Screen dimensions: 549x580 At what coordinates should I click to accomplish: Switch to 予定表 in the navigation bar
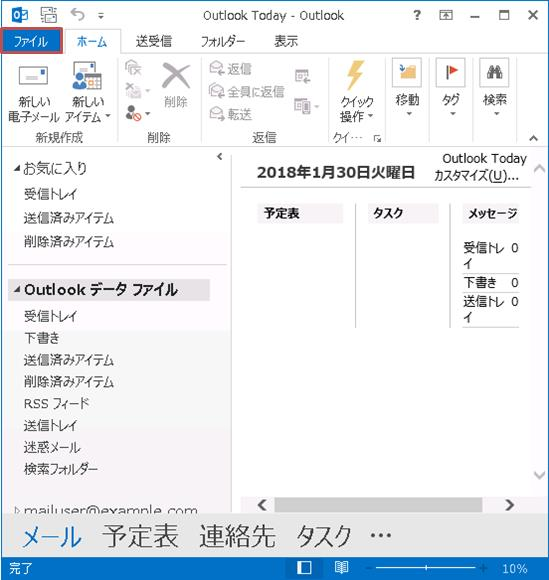[140, 536]
